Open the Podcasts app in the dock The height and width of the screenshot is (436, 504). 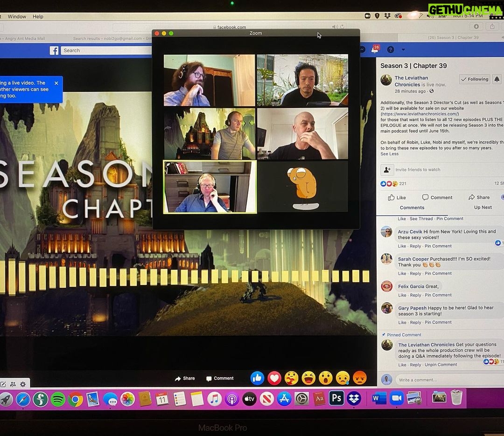[232, 399]
